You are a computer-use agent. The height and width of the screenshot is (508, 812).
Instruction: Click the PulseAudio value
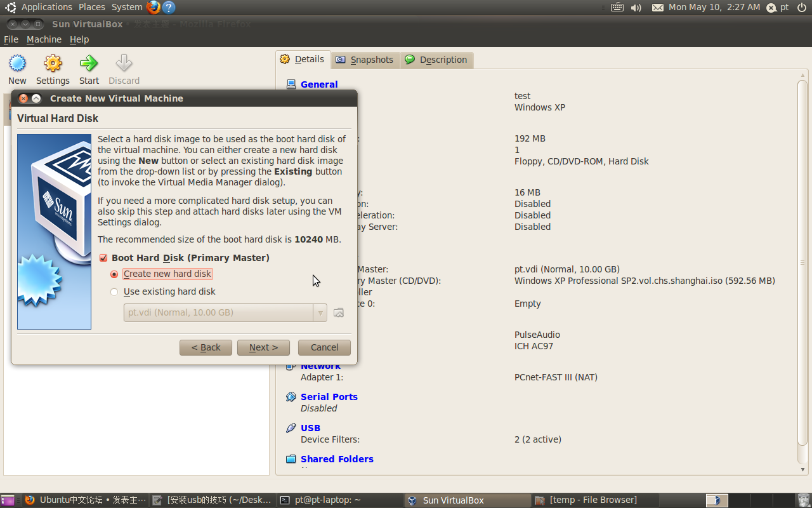(537, 335)
